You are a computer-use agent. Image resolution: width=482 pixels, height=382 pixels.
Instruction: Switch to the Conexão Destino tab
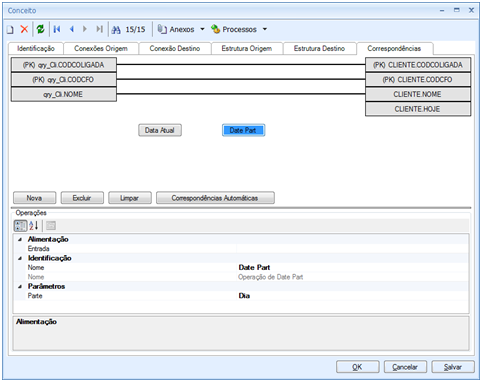point(175,49)
